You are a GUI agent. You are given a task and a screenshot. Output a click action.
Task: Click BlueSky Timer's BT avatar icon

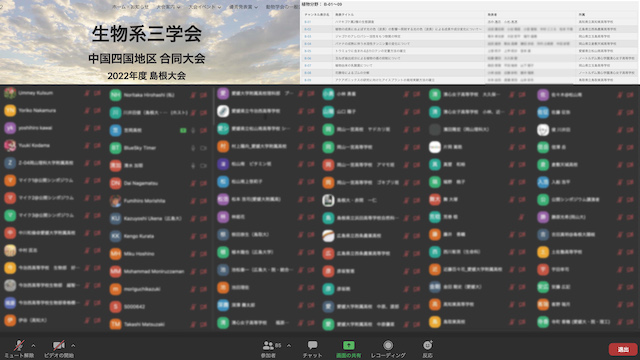pos(116,148)
